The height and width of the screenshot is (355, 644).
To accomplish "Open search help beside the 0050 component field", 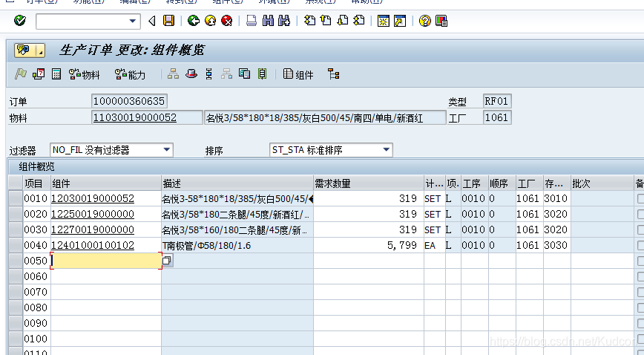I will click(x=167, y=261).
